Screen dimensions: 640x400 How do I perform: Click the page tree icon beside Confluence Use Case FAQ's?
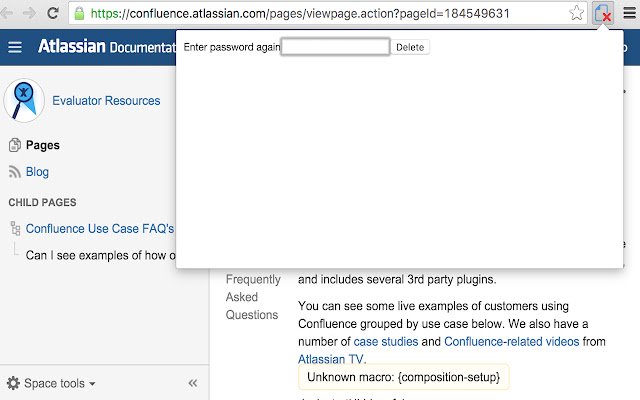tap(16, 229)
